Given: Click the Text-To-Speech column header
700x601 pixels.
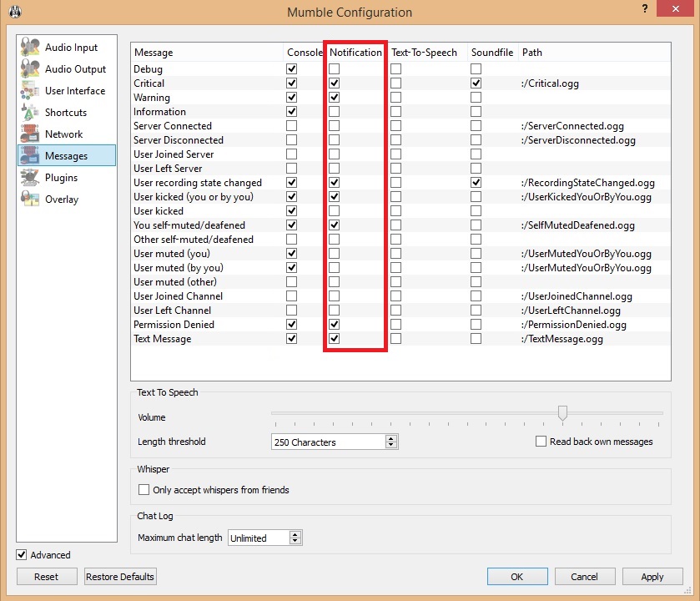Looking at the screenshot, I should 427,53.
